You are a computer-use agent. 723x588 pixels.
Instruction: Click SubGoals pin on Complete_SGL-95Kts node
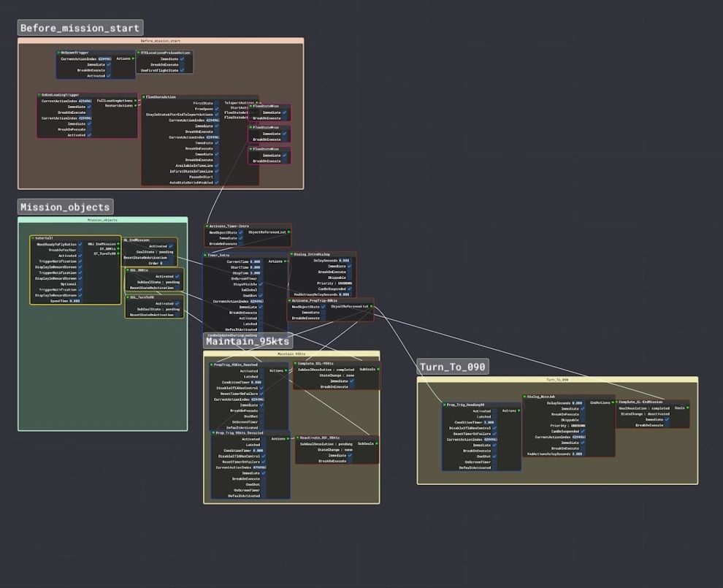(378, 370)
